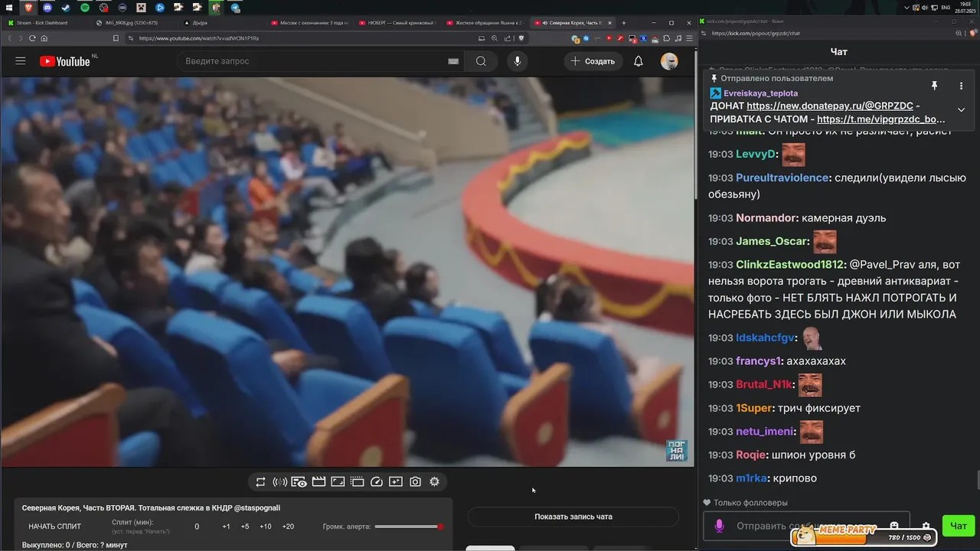The image size is (980, 551).
Task: Switch to the Stream - Kick Dashboard tab
Action: (46, 23)
